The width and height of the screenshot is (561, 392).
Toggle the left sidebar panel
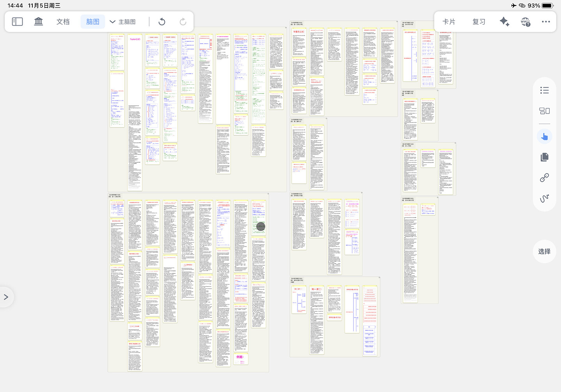pos(18,22)
